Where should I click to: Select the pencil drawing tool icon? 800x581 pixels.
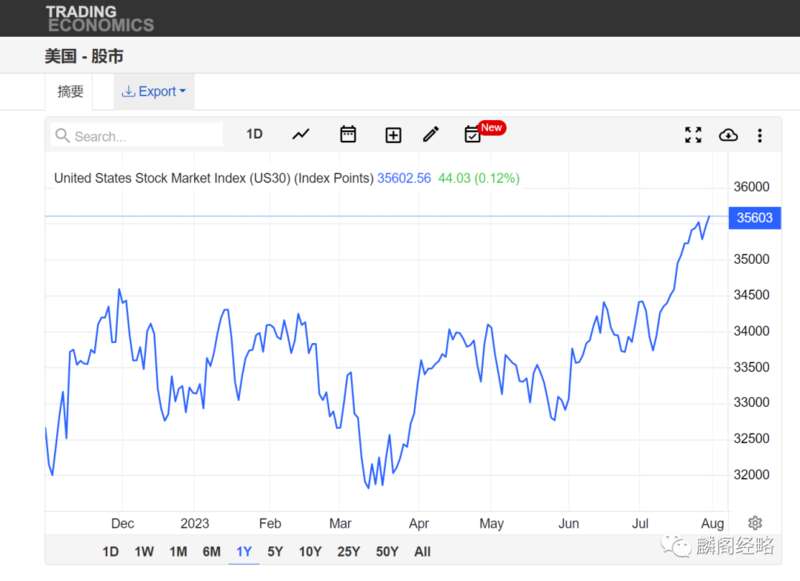pyautogui.click(x=431, y=134)
